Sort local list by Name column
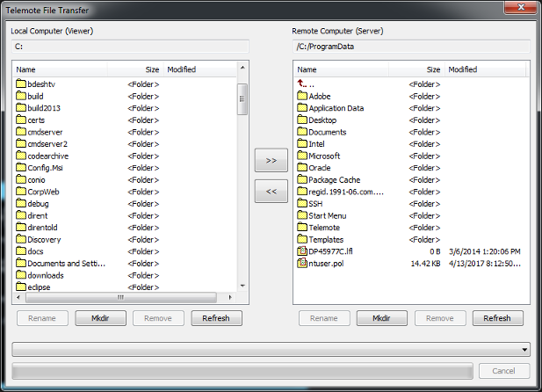The image size is (542, 392). (x=61, y=69)
